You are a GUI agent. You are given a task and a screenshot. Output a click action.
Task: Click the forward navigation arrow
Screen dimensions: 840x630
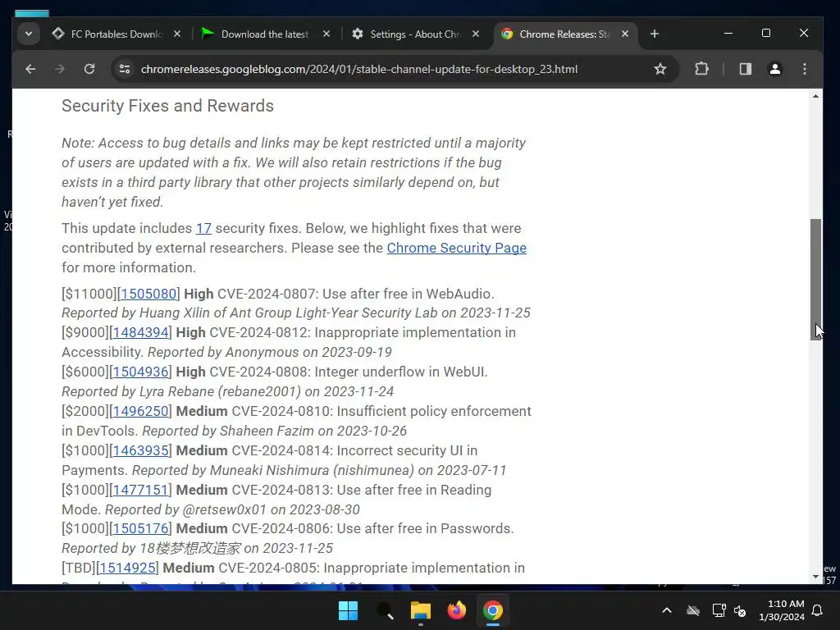59,69
